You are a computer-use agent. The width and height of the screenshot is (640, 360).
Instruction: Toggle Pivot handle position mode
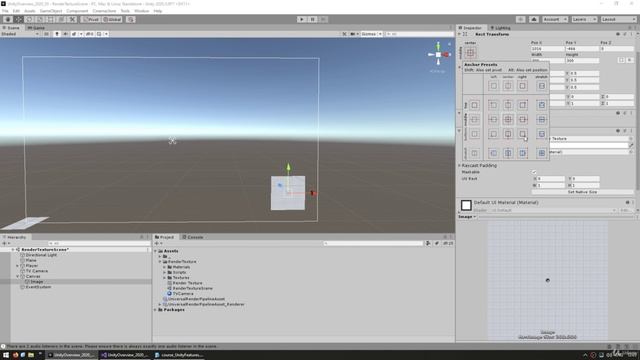90,19
